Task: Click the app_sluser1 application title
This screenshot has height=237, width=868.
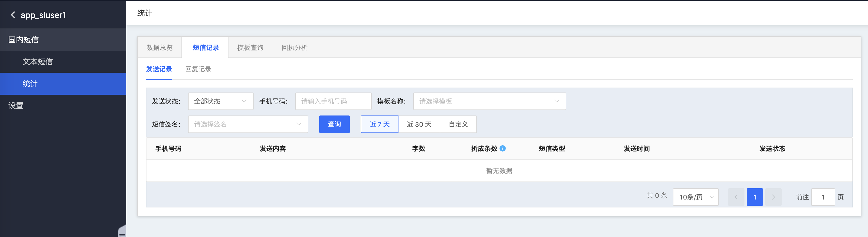Action: 43,15
